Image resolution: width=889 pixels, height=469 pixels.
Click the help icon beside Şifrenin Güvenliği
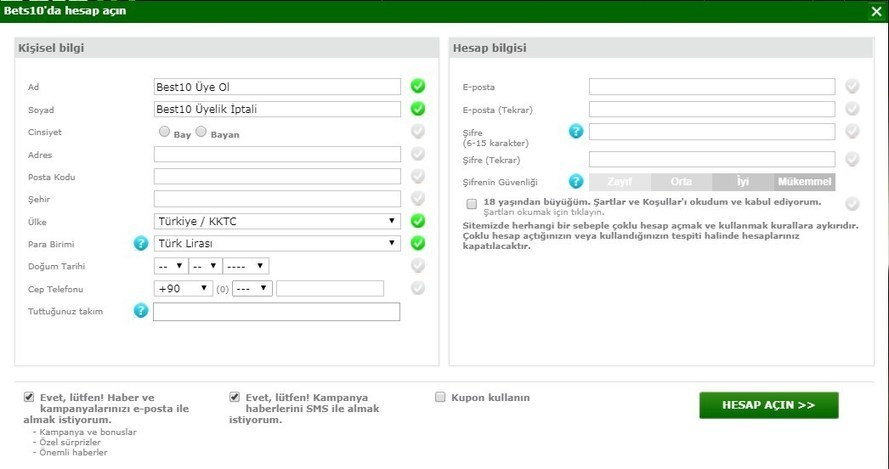pyautogui.click(x=576, y=182)
